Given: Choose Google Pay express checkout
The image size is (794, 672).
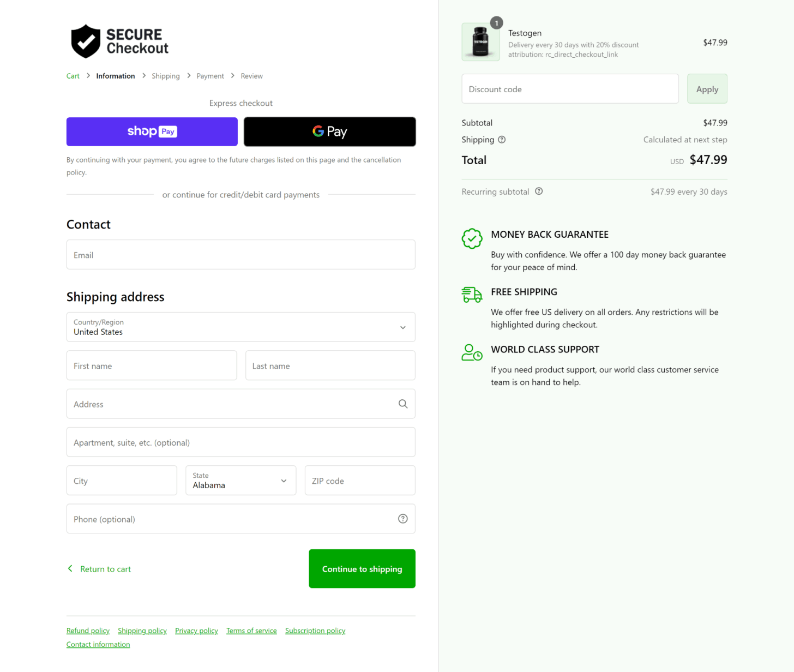Looking at the screenshot, I should (329, 131).
